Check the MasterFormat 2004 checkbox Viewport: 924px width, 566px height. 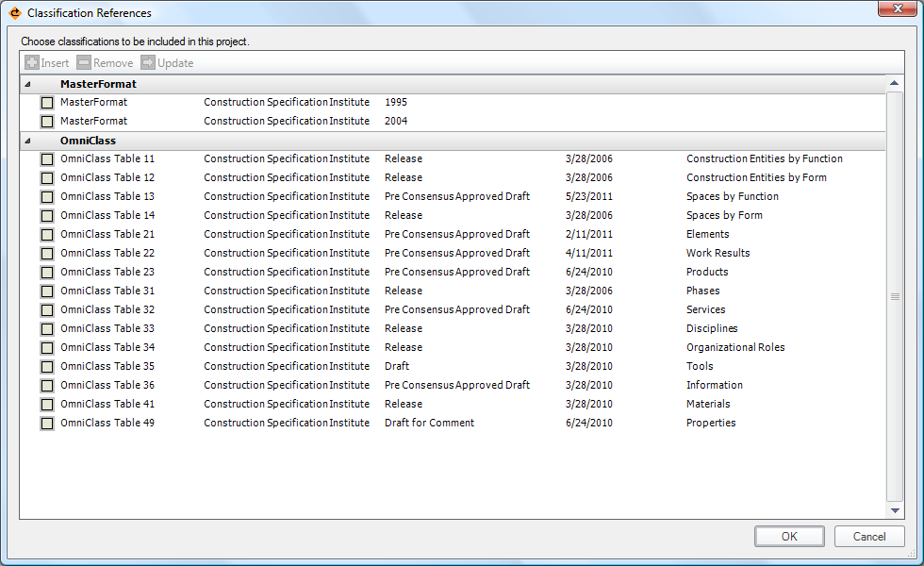(47, 122)
